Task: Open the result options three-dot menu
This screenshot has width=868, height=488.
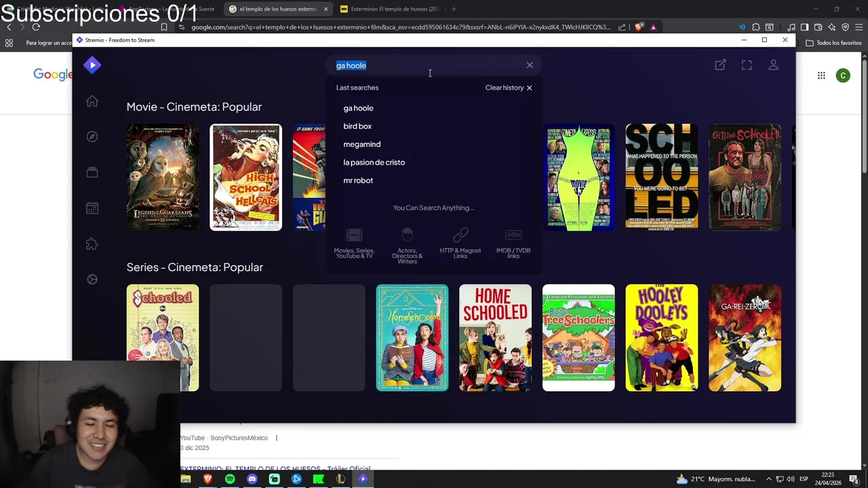Action: (276, 438)
